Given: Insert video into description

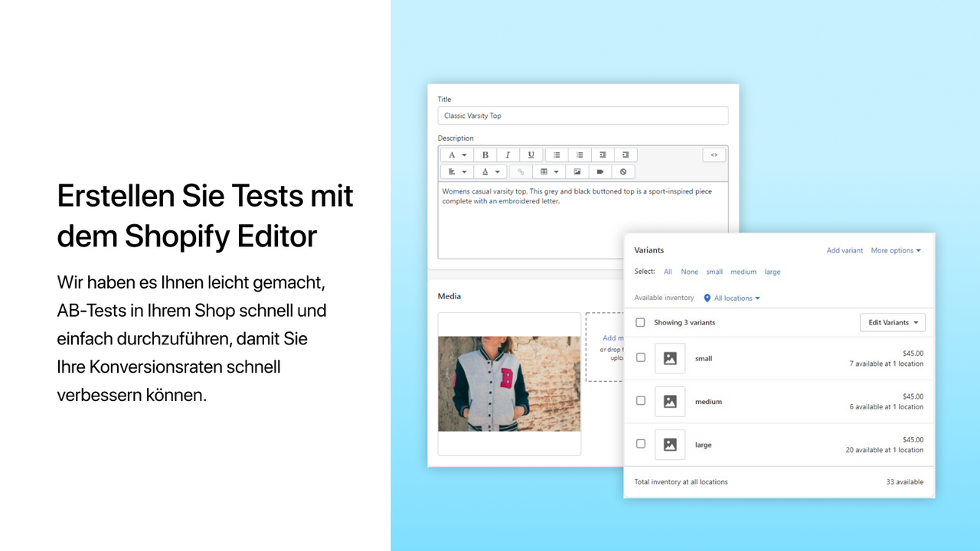Looking at the screenshot, I should point(600,172).
